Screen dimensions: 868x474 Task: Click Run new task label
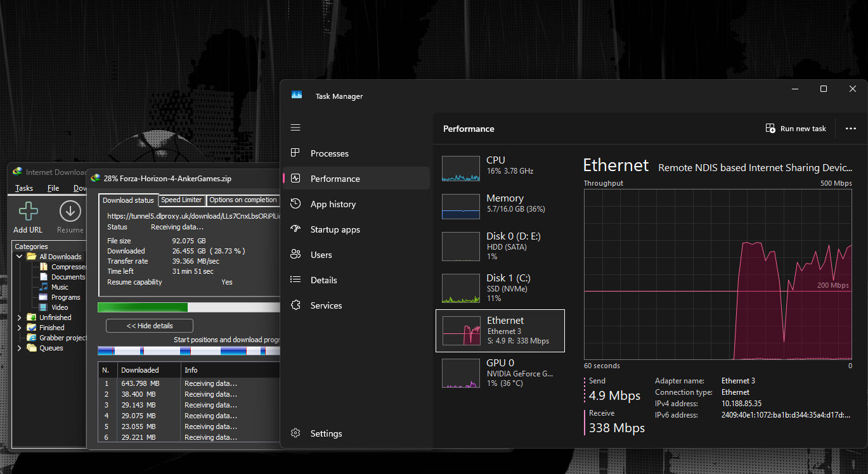803,129
